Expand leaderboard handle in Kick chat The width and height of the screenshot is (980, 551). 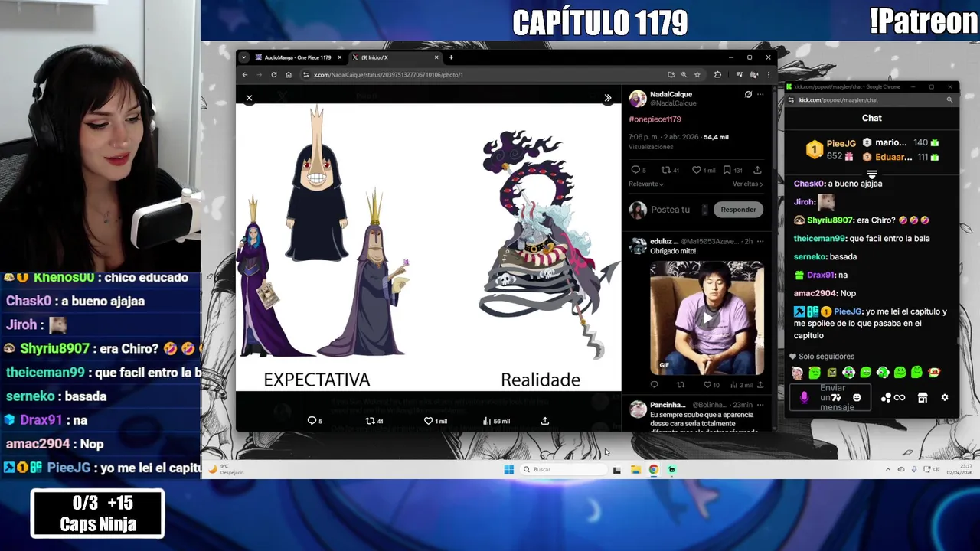(x=872, y=174)
